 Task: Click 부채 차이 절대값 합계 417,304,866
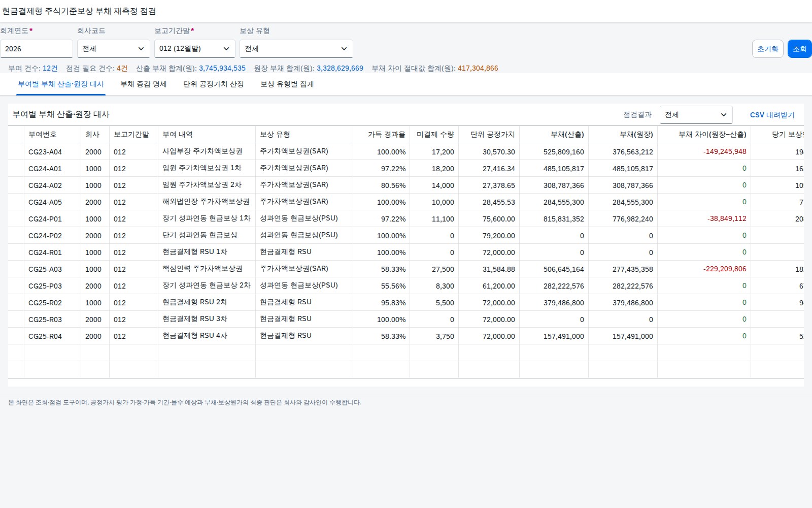click(x=478, y=68)
